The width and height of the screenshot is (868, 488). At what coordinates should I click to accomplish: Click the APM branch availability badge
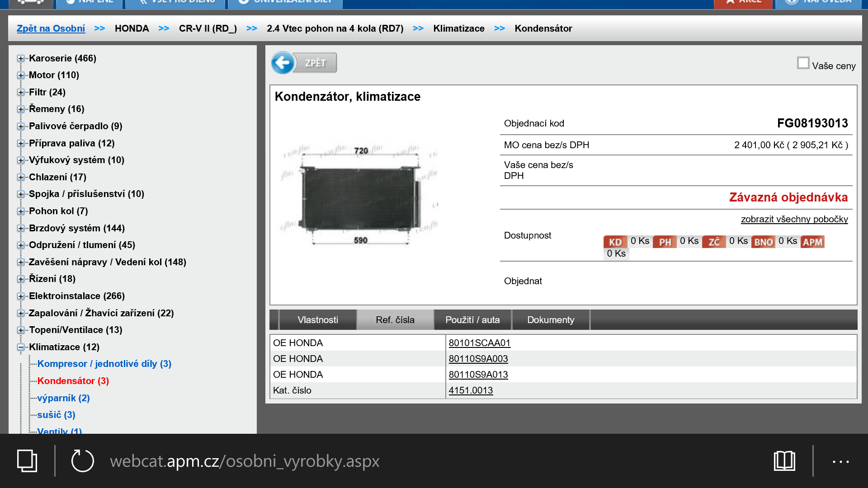pyautogui.click(x=812, y=242)
